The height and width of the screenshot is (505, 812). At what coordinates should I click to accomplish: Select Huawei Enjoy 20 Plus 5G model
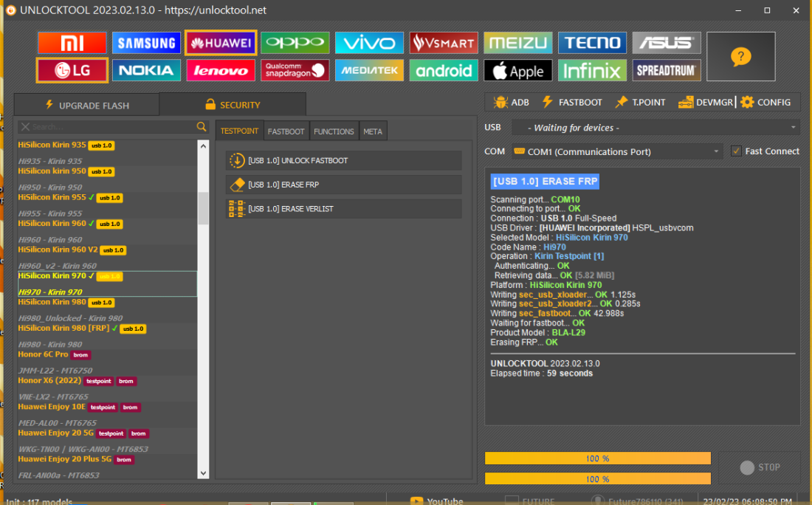[x=107, y=467]
